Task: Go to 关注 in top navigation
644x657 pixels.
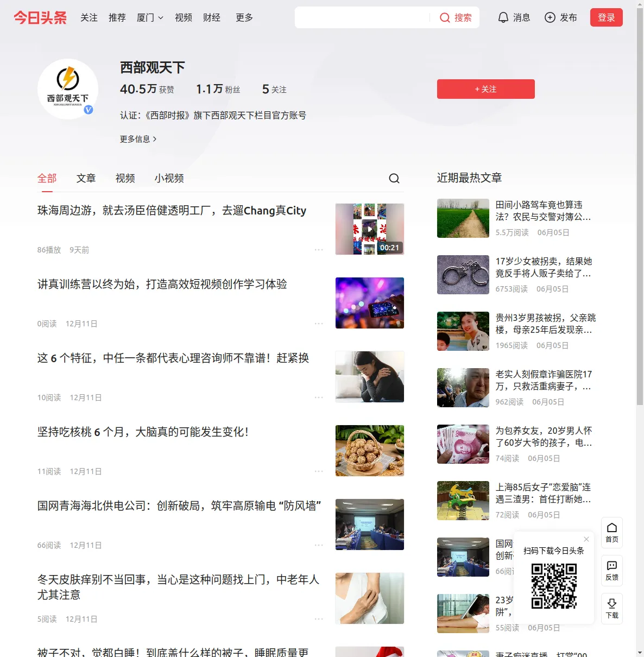Action: point(89,17)
